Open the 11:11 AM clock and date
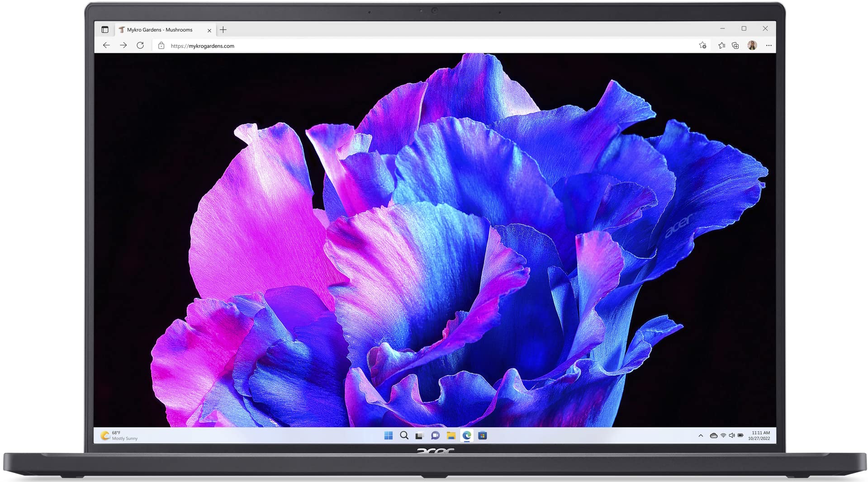The height and width of the screenshot is (482, 868). pos(759,435)
